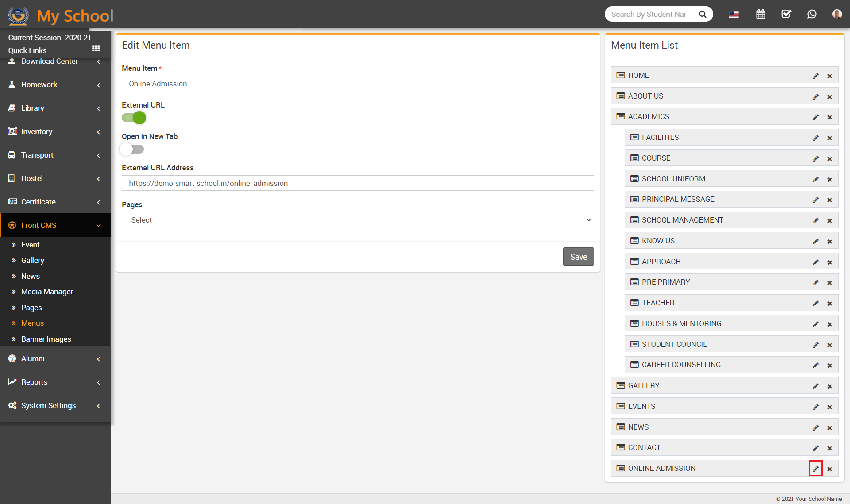Edit the STUDENT COUNCIL menu item

(816, 344)
